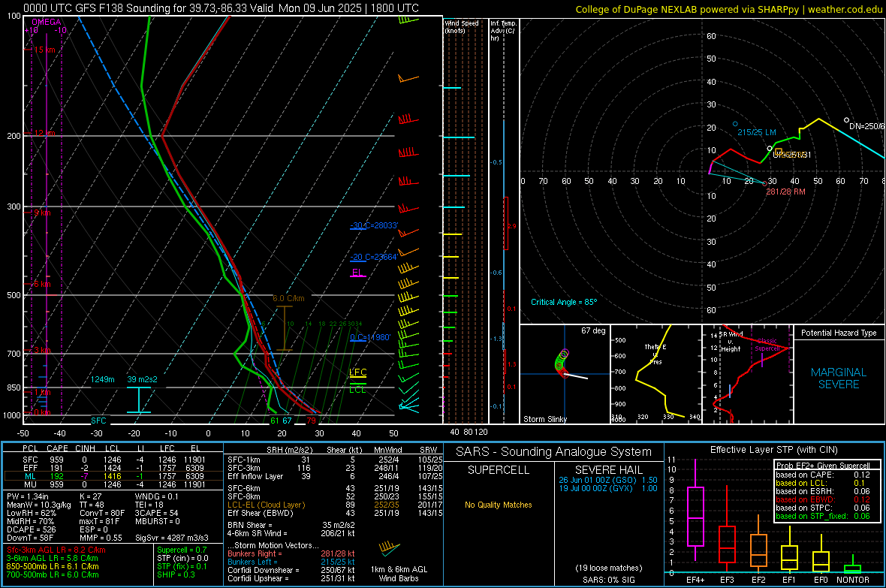This screenshot has width=886, height=588.
Task: Click the 1249m effective inflow label
Action: coord(102,379)
